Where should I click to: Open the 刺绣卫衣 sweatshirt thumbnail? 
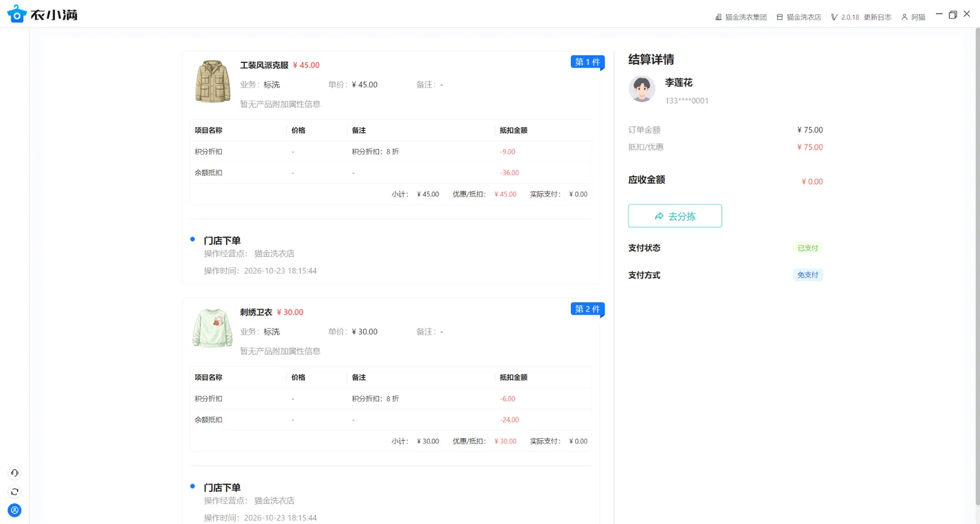tap(213, 328)
